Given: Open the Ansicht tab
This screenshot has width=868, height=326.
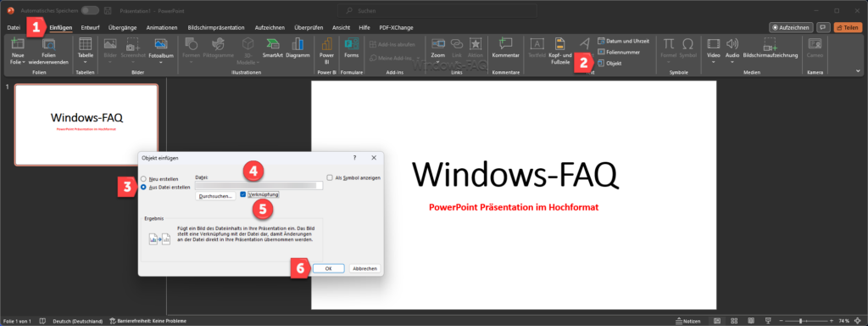Looking at the screenshot, I should click(x=342, y=27).
